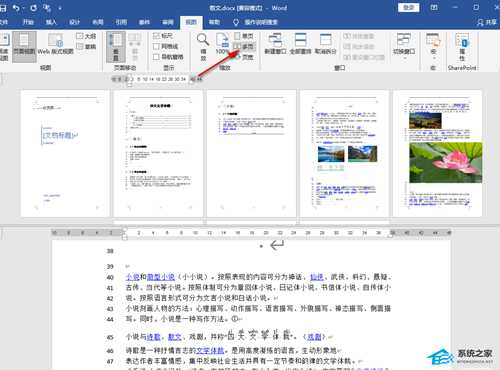Open the 散文 hyperlink on line 45
Viewport: 500px width, 370px height.
tap(175, 337)
